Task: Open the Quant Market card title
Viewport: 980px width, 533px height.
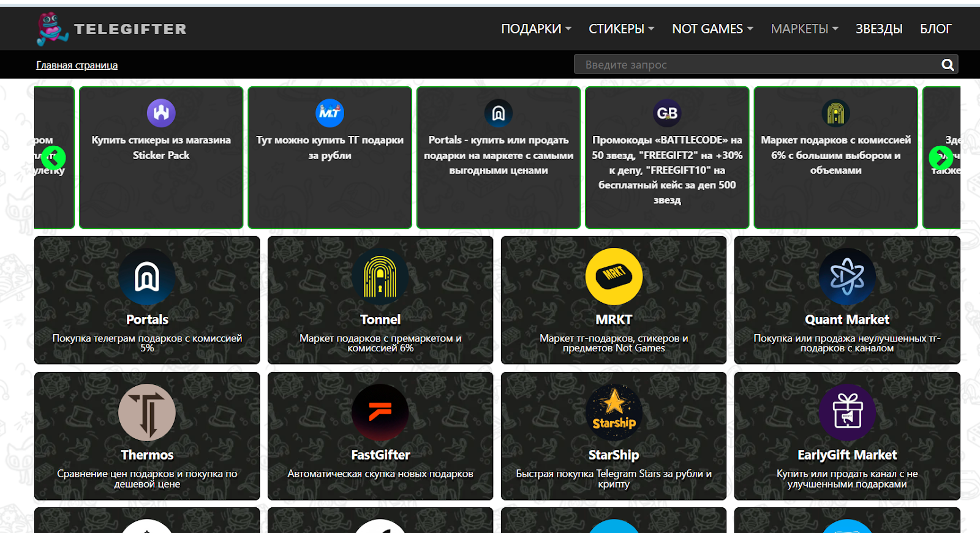Action: coord(847,319)
